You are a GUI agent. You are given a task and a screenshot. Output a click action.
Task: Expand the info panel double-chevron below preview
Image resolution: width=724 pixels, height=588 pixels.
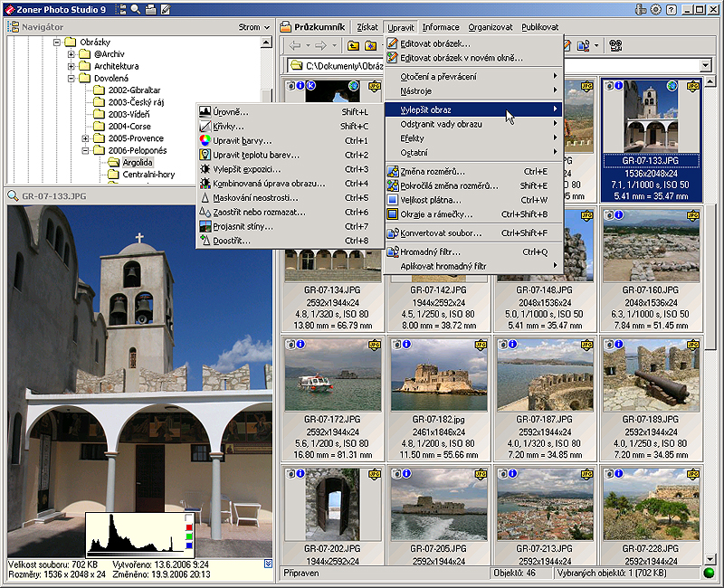tap(266, 564)
